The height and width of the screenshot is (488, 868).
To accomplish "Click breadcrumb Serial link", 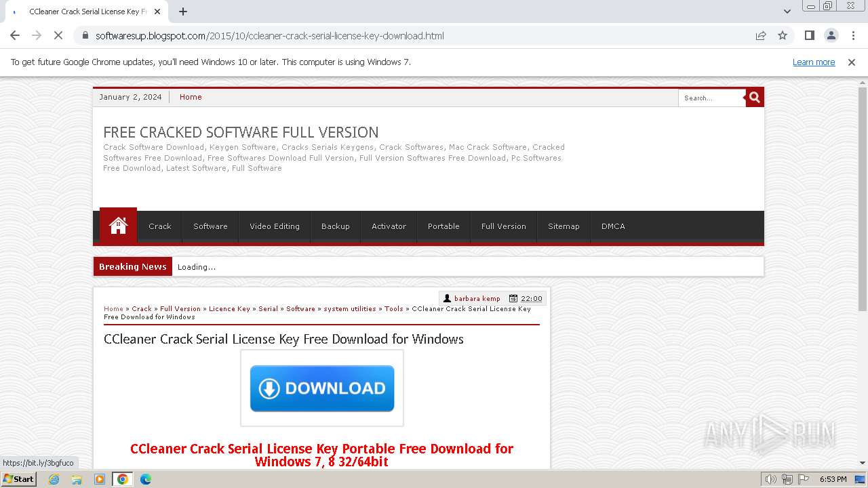I will [268, 308].
